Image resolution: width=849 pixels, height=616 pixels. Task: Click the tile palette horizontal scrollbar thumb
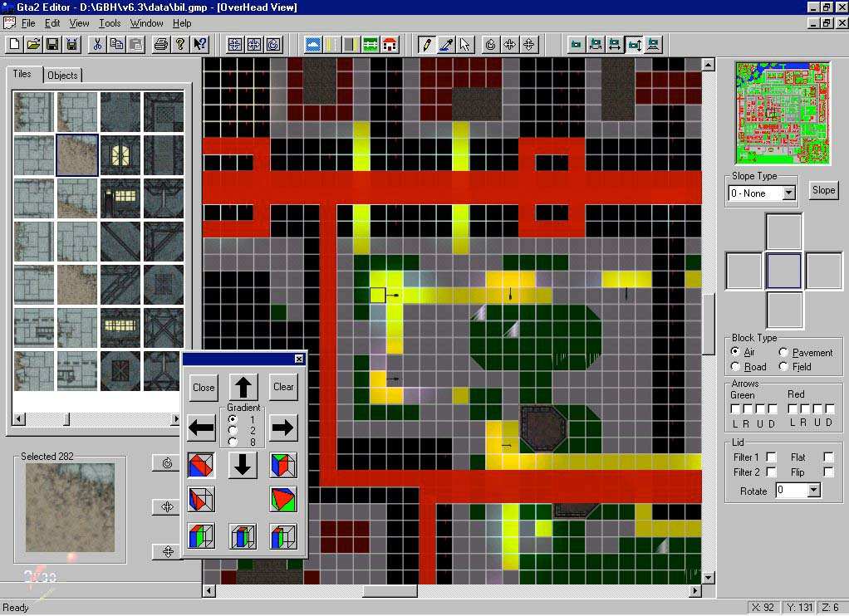tap(66, 419)
